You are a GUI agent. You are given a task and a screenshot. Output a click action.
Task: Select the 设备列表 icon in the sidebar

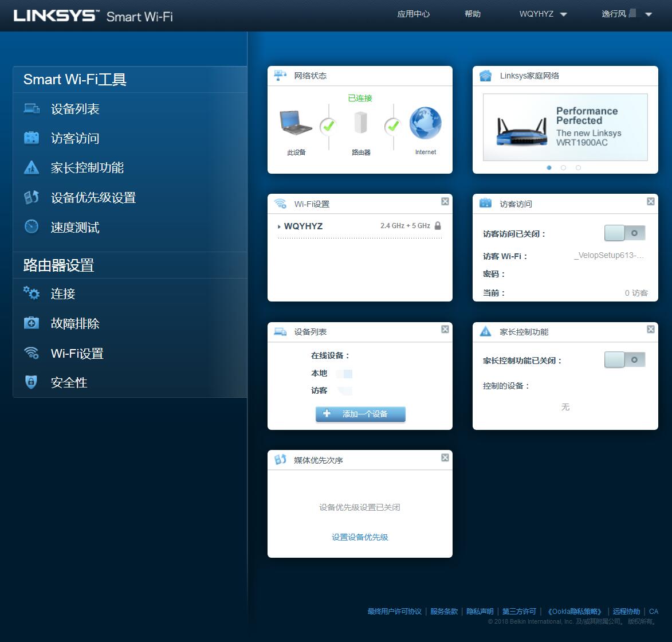[31, 107]
